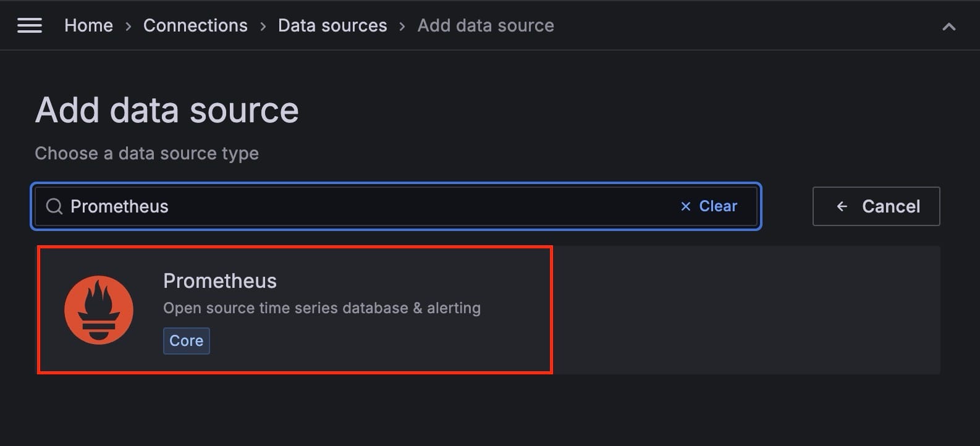Cancel adding a data source
Image resolution: width=980 pixels, height=446 pixels.
point(876,206)
